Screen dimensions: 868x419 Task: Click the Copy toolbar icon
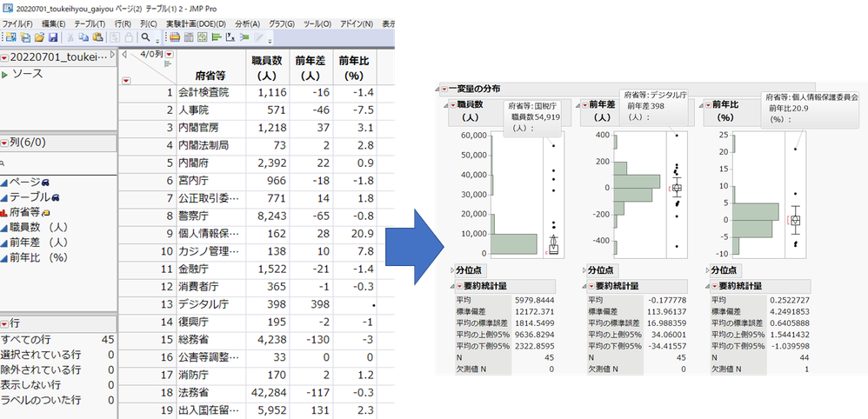[83, 37]
